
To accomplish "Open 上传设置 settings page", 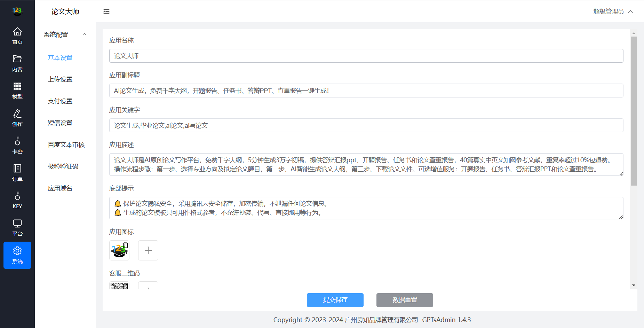I will coord(60,79).
